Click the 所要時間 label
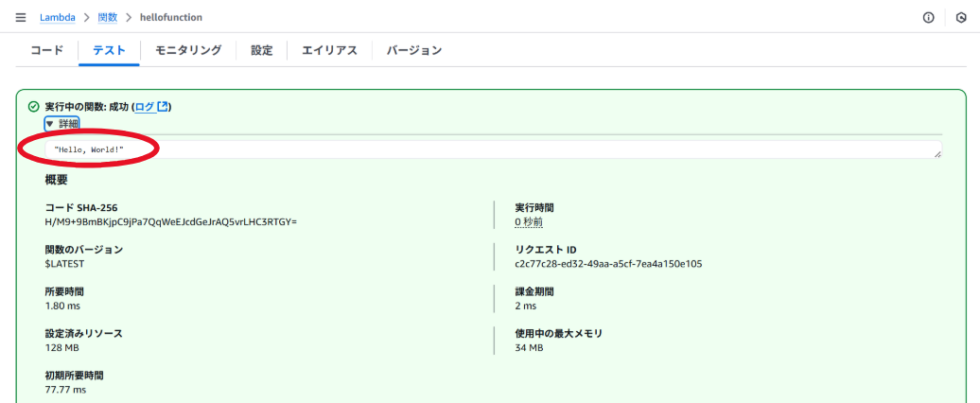980x403 pixels. pyautogui.click(x=64, y=291)
